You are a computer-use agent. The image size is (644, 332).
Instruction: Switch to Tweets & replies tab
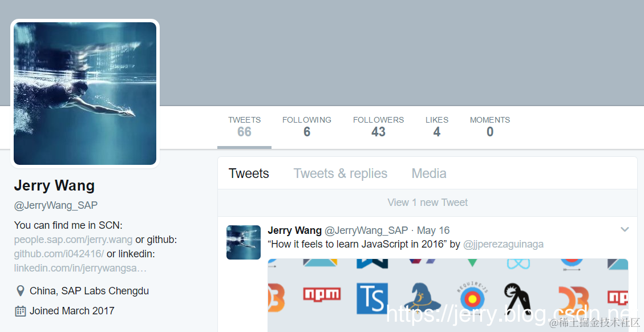point(341,173)
